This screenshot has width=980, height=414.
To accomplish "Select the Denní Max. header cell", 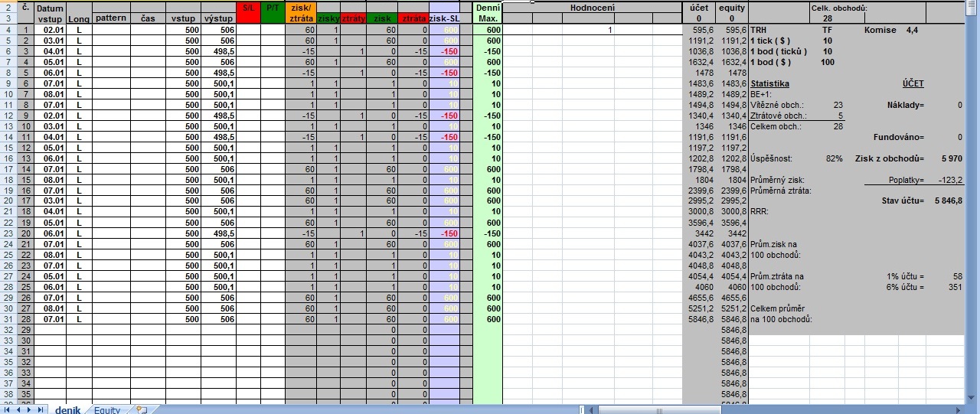I will point(488,12).
